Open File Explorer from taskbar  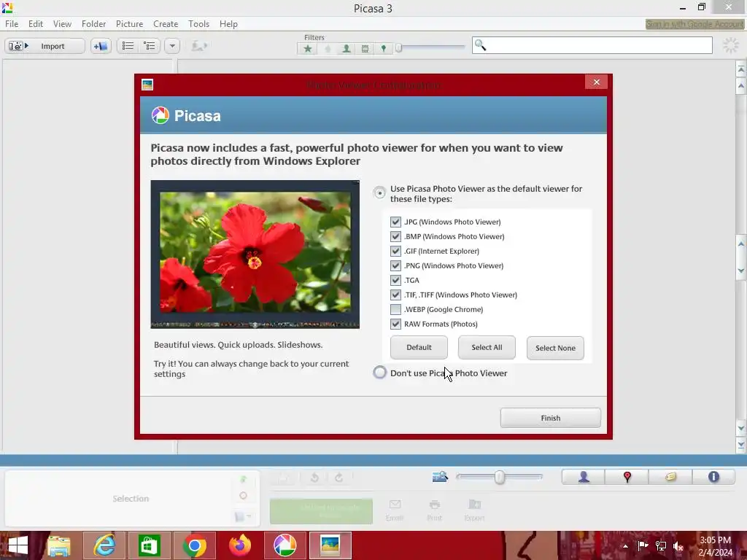pyautogui.click(x=59, y=545)
